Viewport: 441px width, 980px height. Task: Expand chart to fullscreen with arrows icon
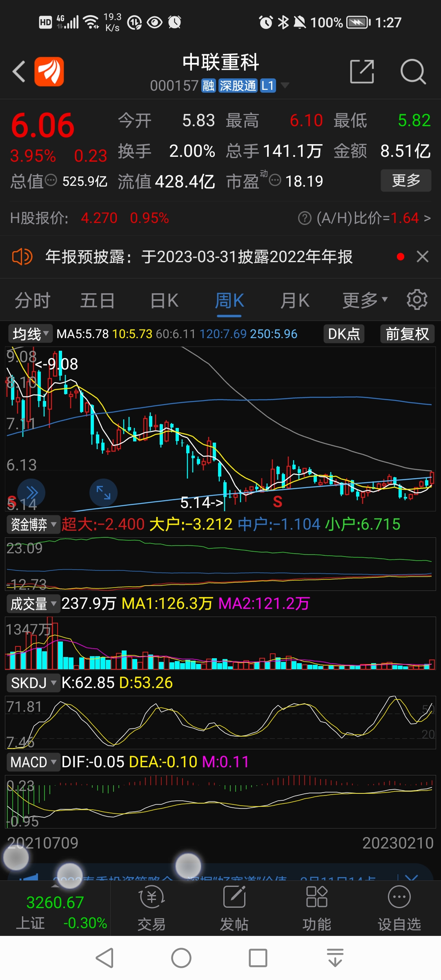coord(103,492)
